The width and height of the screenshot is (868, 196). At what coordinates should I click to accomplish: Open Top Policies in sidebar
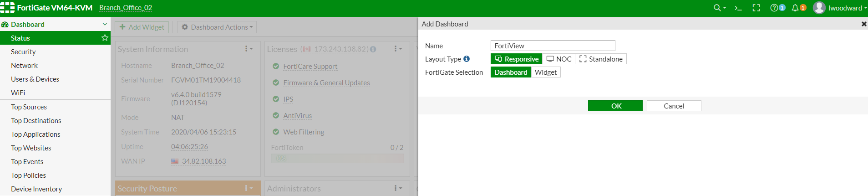click(55, 175)
